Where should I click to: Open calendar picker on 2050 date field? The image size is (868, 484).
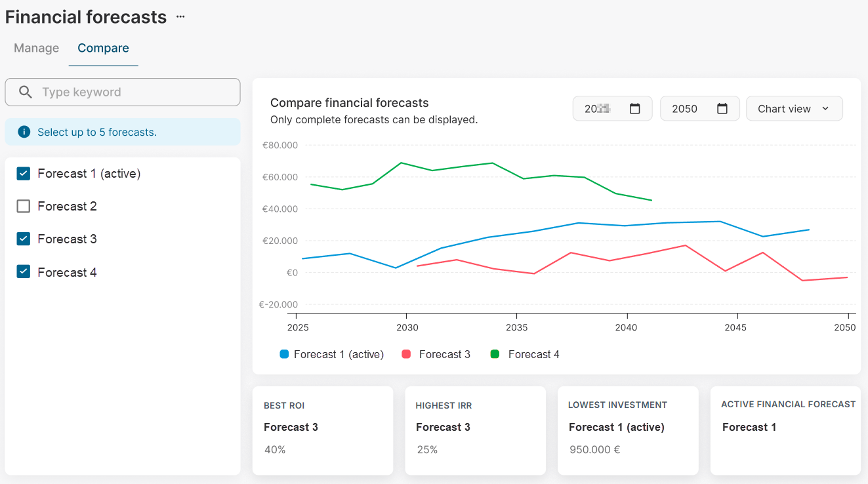(x=722, y=109)
